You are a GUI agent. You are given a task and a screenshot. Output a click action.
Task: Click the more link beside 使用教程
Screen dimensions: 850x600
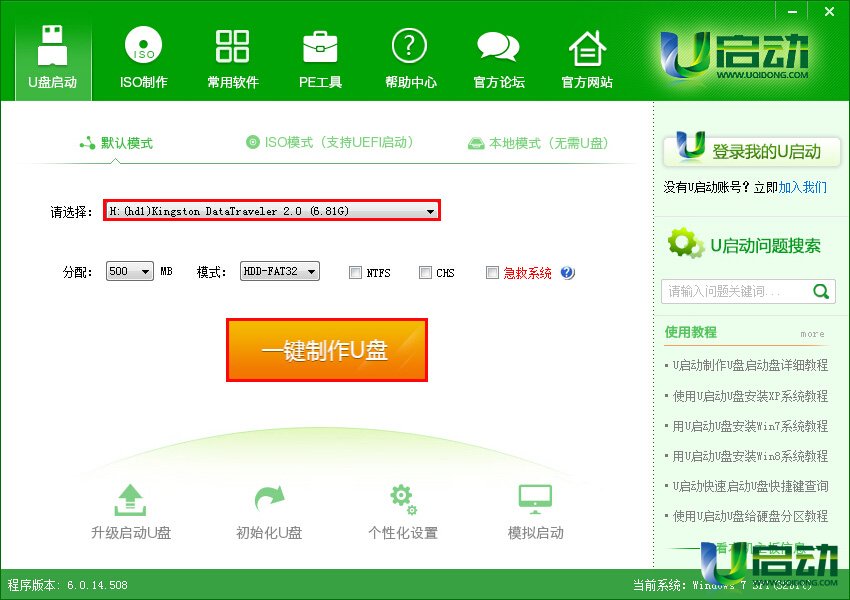click(x=813, y=334)
